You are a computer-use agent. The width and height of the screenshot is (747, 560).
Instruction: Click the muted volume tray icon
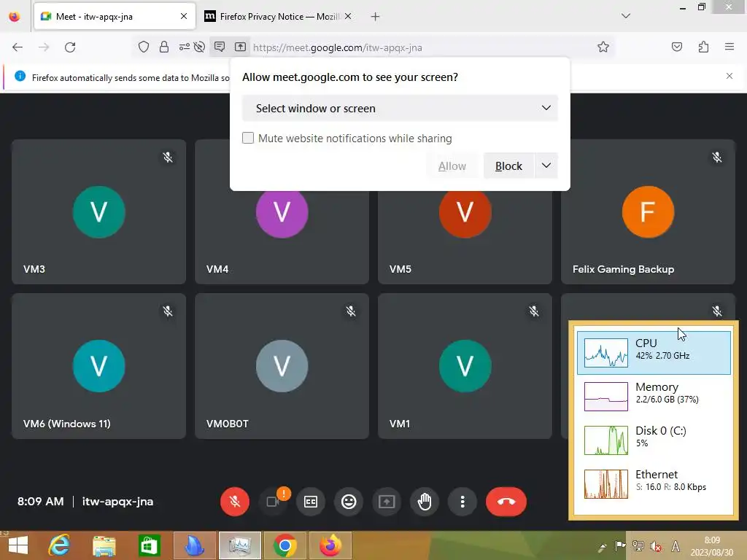point(656,546)
